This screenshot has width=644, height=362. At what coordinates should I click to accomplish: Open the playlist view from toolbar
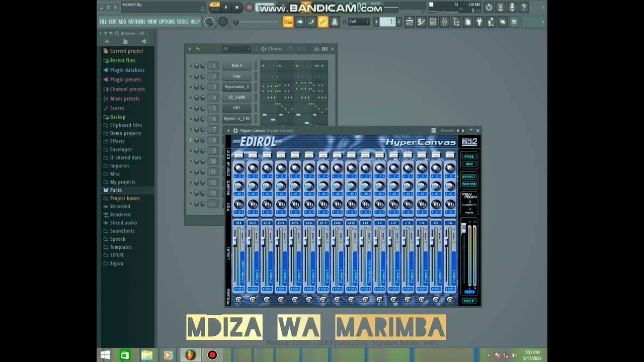click(410, 22)
